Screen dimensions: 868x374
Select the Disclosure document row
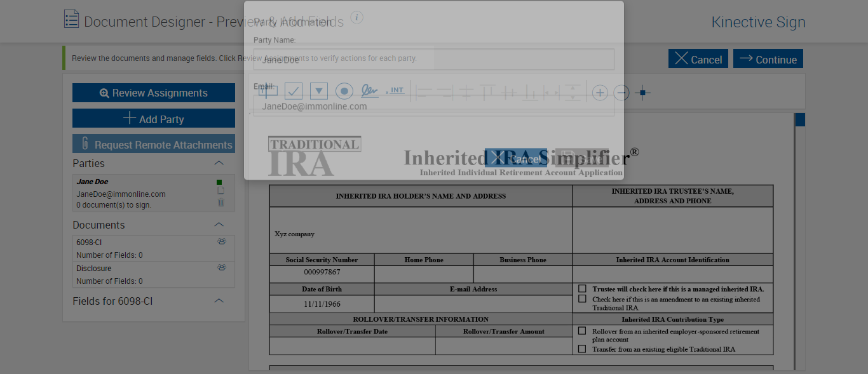tap(154, 274)
